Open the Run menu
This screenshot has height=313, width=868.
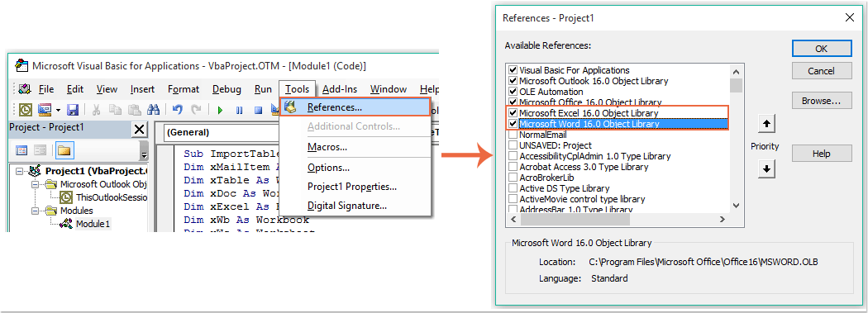pos(263,89)
